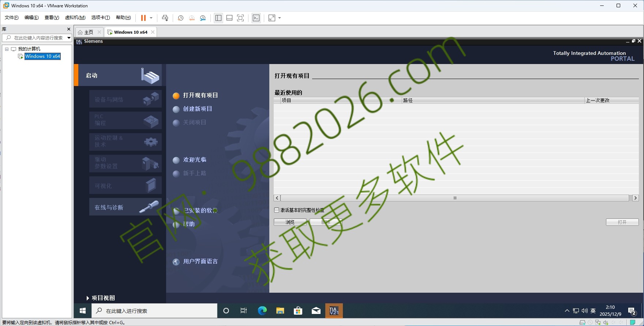Viewport: 644px width, 326px height.
Task: Click the 浏览 button
Action: point(290,222)
